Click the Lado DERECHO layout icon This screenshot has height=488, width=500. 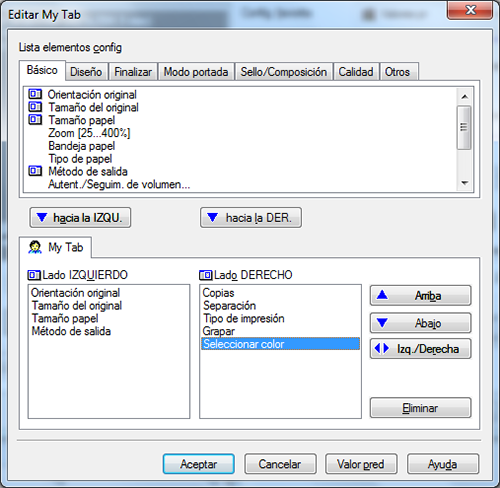tap(206, 275)
